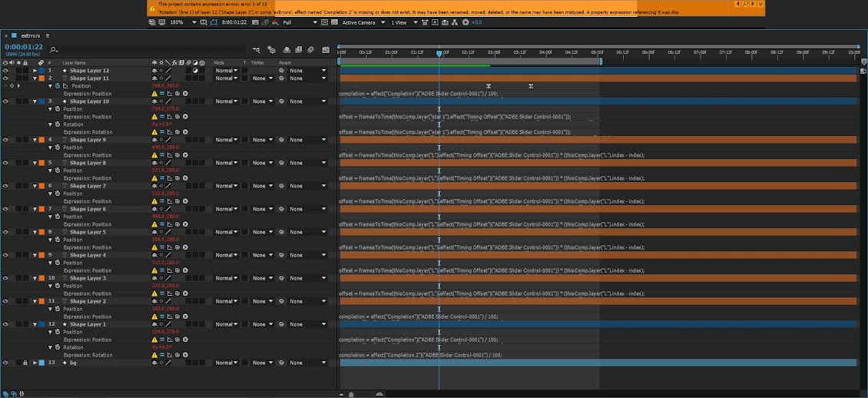The height and width of the screenshot is (398, 868).
Task: Close the exErrors timeline tab
Action: coord(6,35)
